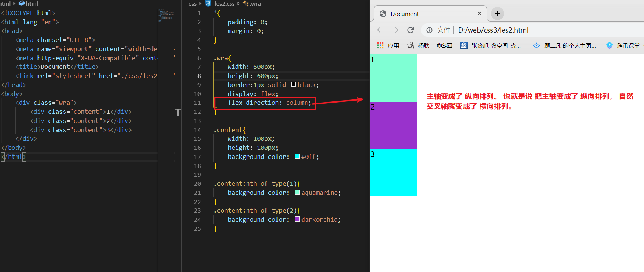Click the html breadcrumb in left editor
Screen dimensions: 644x272
(x=29, y=3)
